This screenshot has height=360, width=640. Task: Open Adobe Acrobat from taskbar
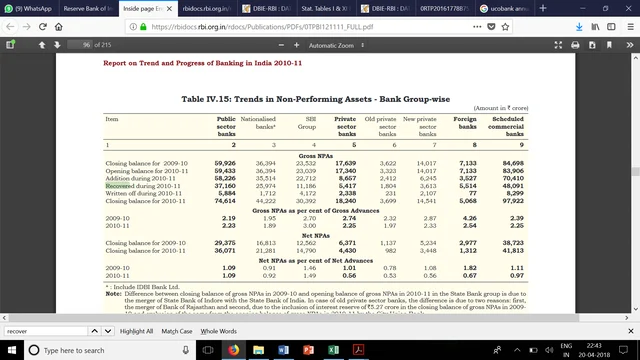point(358,350)
